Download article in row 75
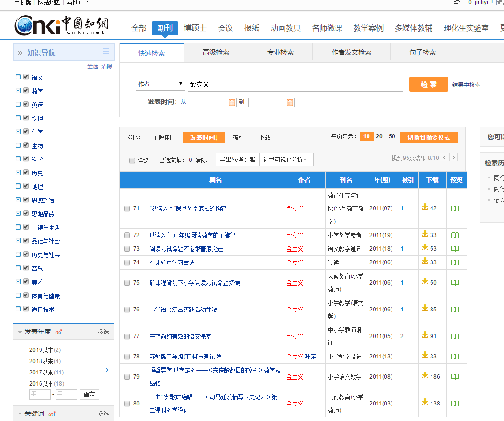 pyautogui.click(x=425, y=281)
